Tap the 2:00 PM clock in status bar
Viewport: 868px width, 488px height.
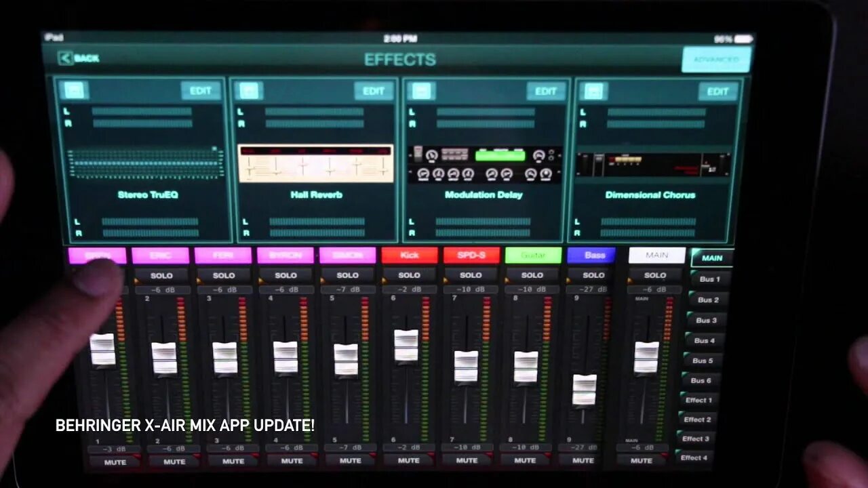click(400, 39)
